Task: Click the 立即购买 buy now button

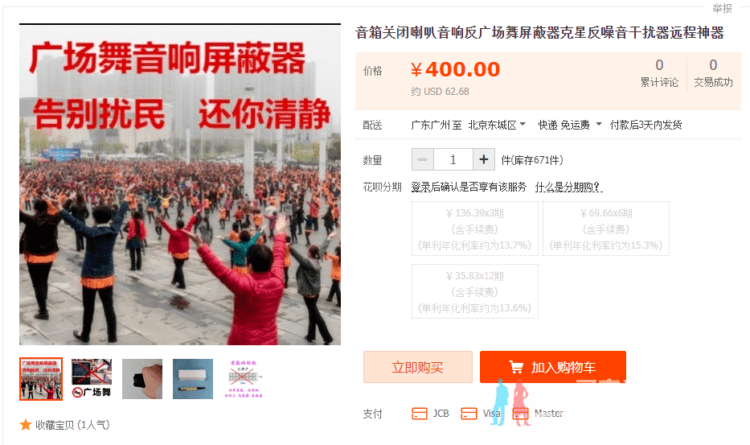Action: (418, 367)
